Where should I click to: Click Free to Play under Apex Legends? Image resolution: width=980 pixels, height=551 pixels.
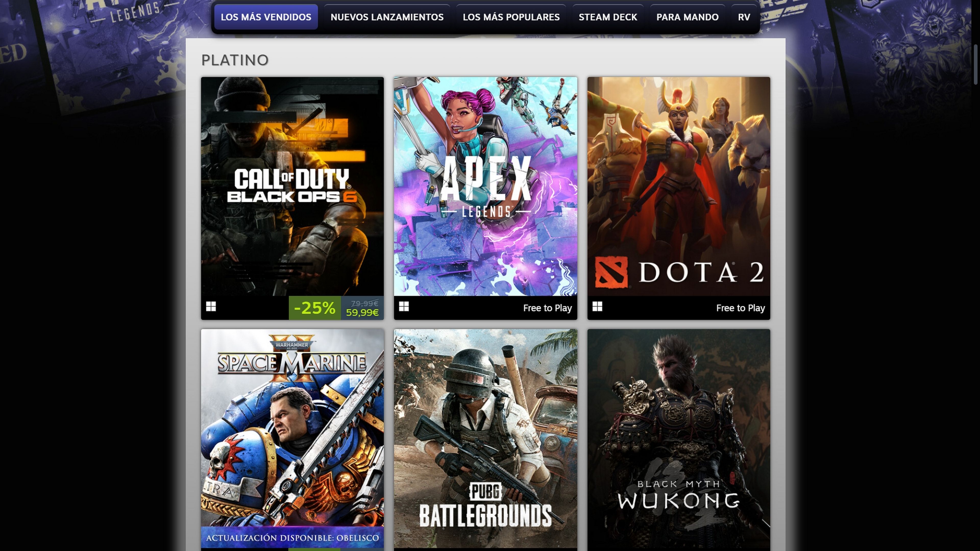point(547,308)
